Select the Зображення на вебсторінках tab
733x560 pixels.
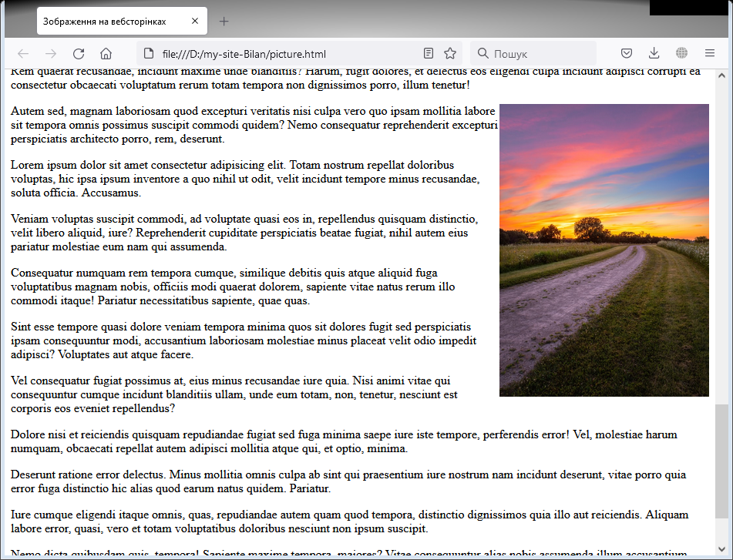pyautogui.click(x=122, y=21)
